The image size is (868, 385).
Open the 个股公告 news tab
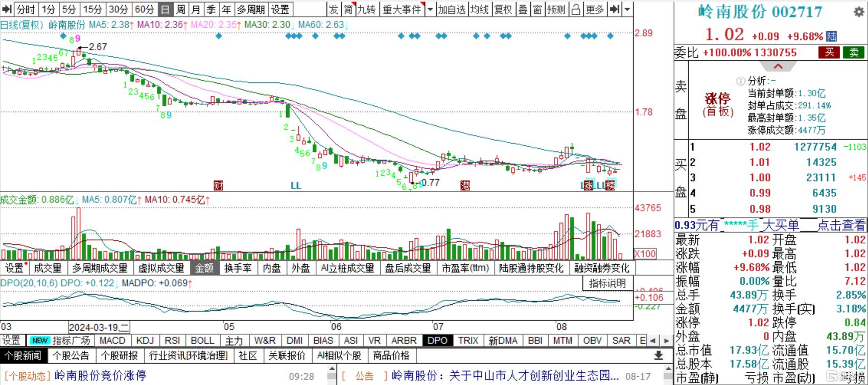(x=72, y=355)
